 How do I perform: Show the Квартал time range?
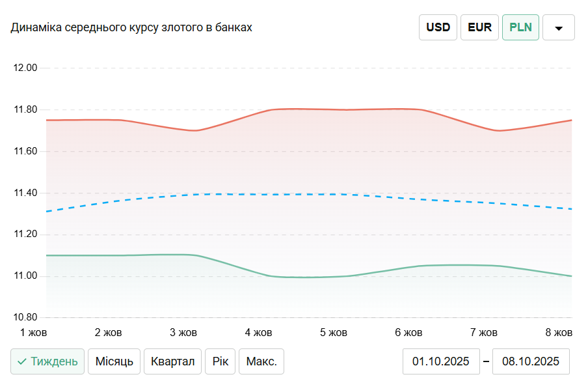pos(172,361)
